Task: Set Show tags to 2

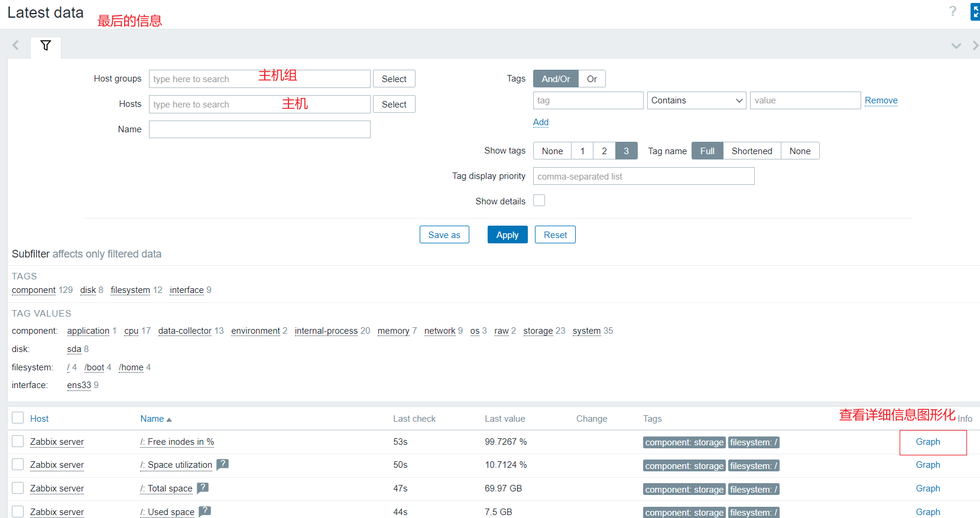Action: pos(604,151)
